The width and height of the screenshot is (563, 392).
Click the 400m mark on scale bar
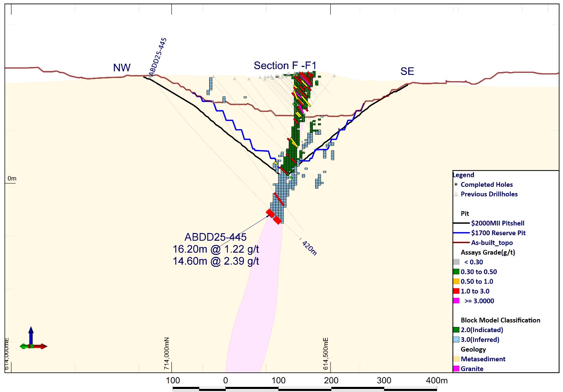437,381
